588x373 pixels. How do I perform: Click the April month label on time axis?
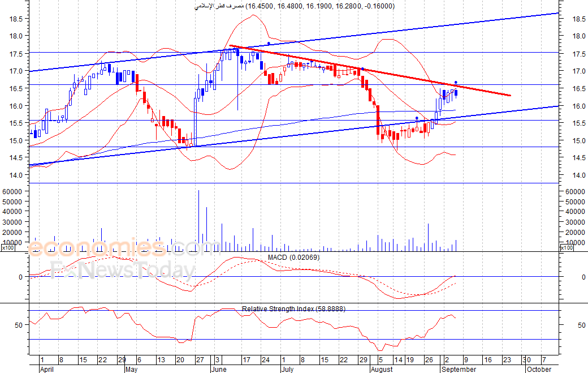[x=47, y=369]
